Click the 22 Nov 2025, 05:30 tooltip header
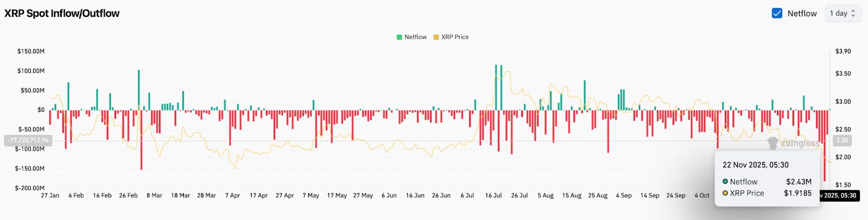This screenshot has height=220, width=868. pos(755,165)
